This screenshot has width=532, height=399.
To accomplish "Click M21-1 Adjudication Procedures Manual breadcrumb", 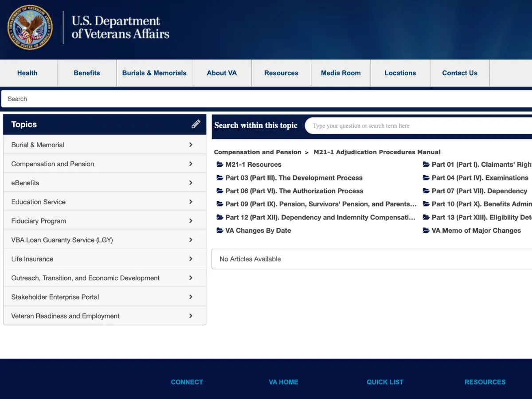I will click(377, 152).
